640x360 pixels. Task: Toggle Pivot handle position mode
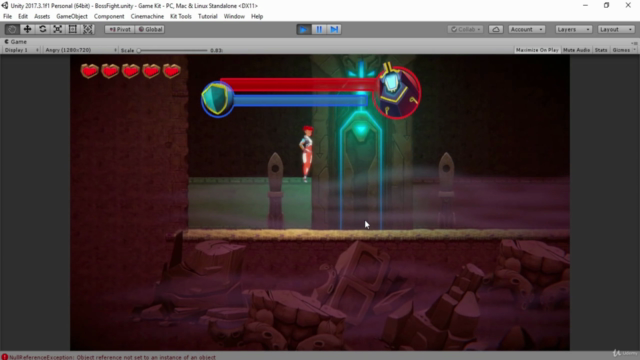click(120, 29)
